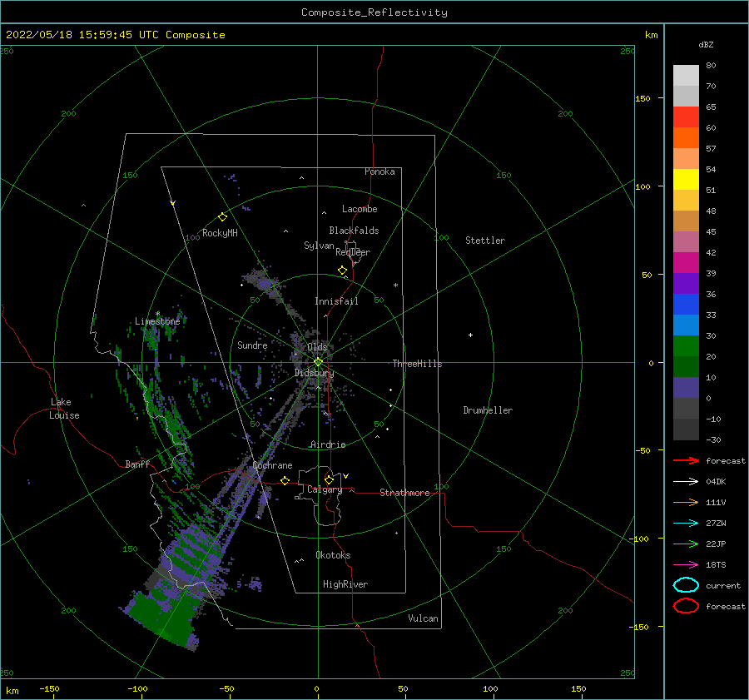Click the Olds city label
This screenshot has width=749, height=700.
pyautogui.click(x=317, y=346)
